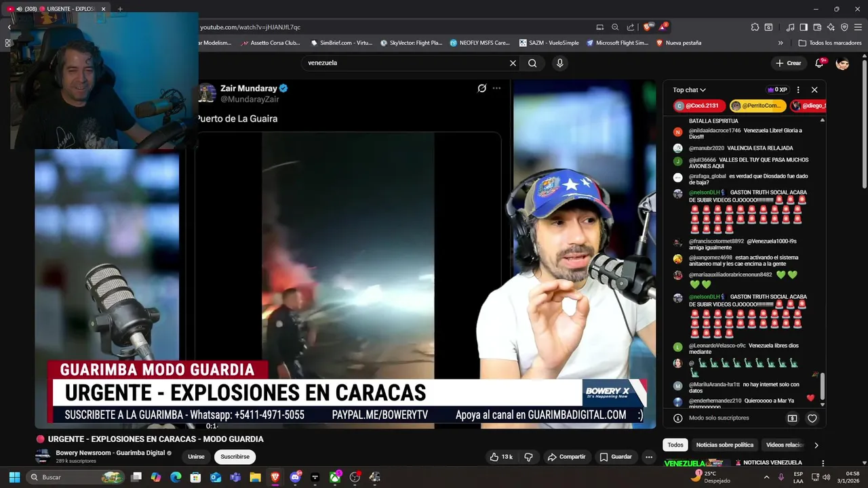This screenshot has height=488, width=868.
Task: Close the live chat panel
Action: (814, 89)
